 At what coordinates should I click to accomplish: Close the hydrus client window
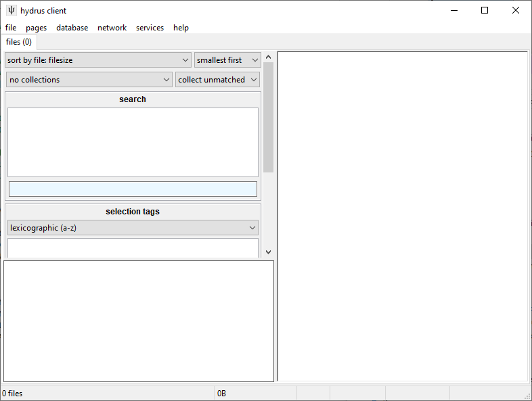tap(515, 11)
